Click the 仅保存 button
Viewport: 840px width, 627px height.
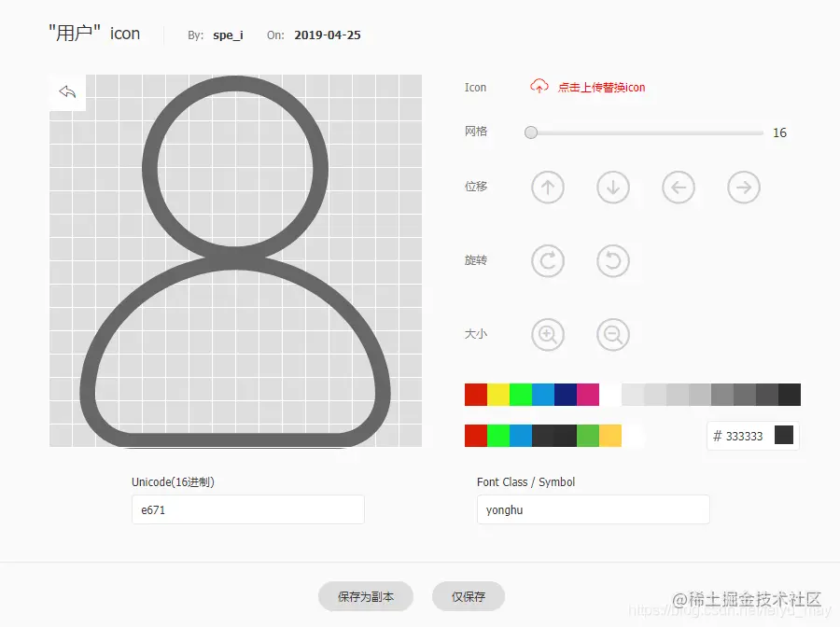coord(469,596)
